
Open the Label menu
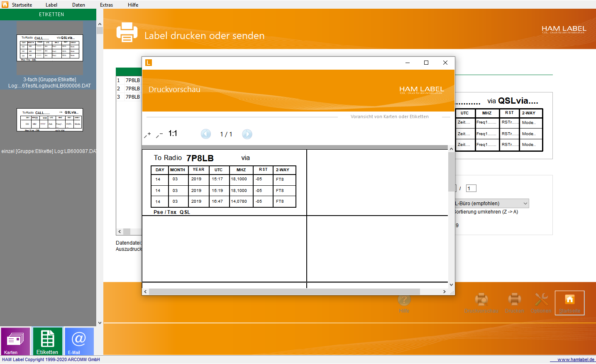51,5
